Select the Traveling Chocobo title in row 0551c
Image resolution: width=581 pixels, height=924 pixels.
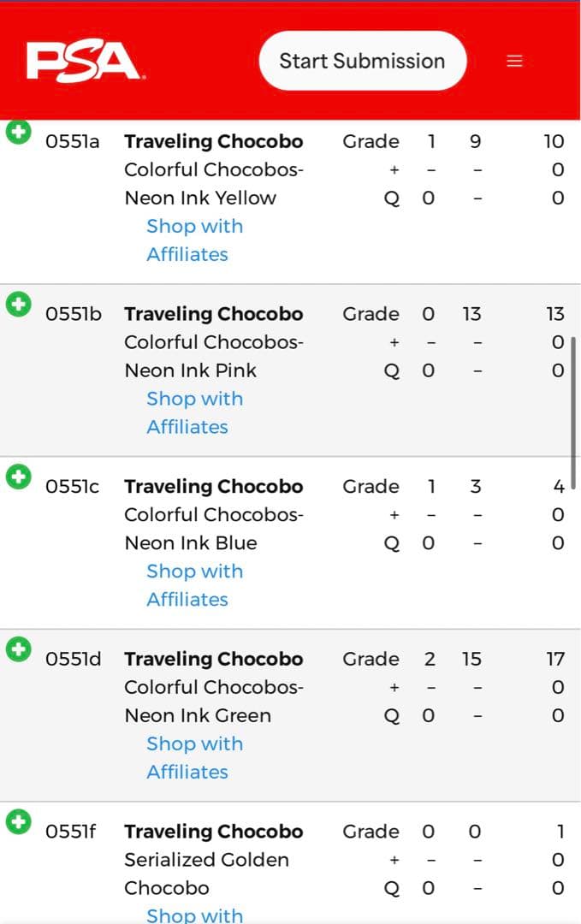tap(213, 486)
